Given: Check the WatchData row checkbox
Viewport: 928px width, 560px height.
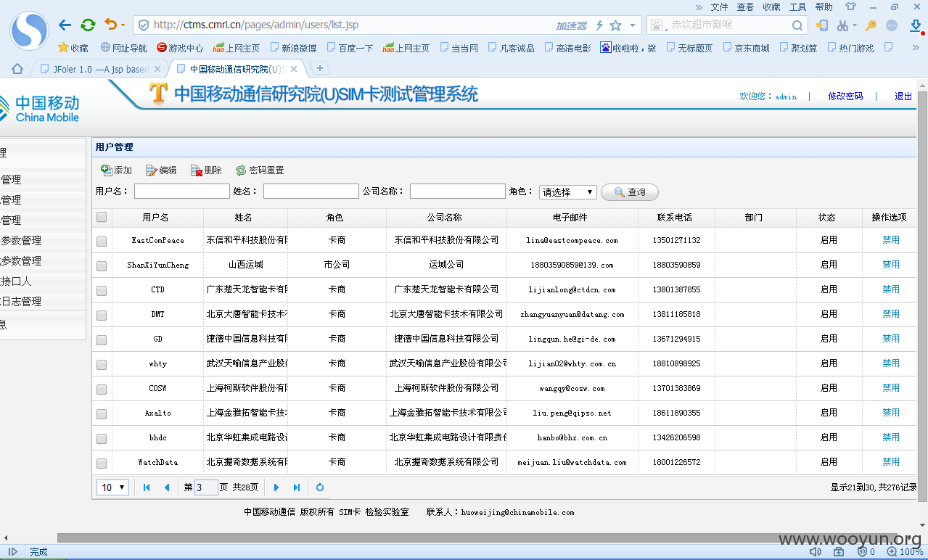Looking at the screenshot, I should click(102, 463).
